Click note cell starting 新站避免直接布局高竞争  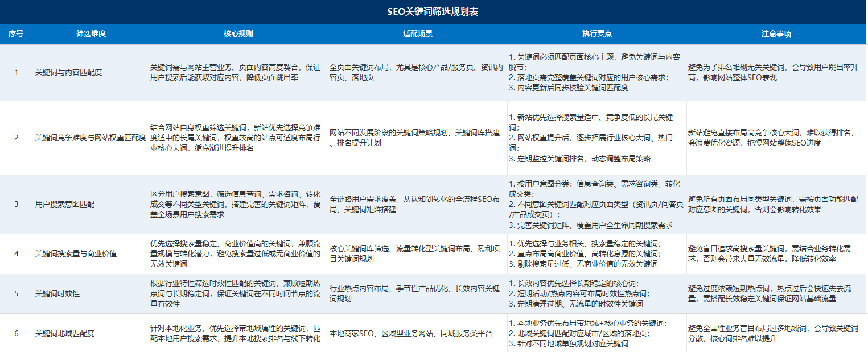(x=777, y=138)
